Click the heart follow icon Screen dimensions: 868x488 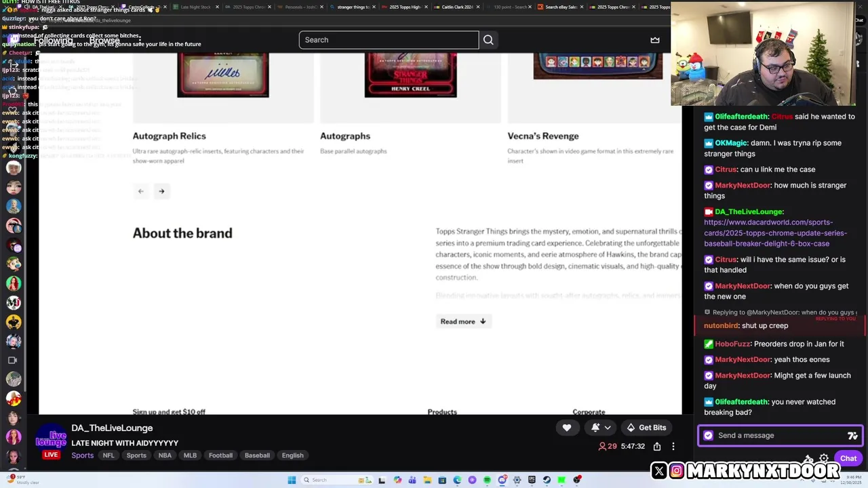point(567,428)
